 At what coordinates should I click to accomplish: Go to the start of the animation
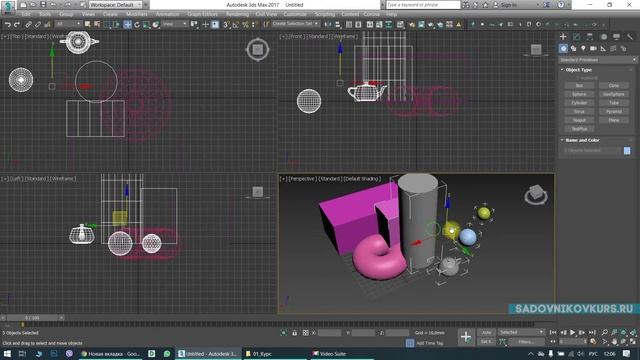point(553,332)
